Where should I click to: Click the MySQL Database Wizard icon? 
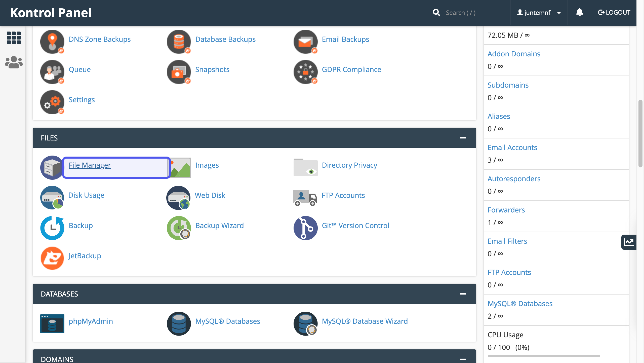(305, 323)
